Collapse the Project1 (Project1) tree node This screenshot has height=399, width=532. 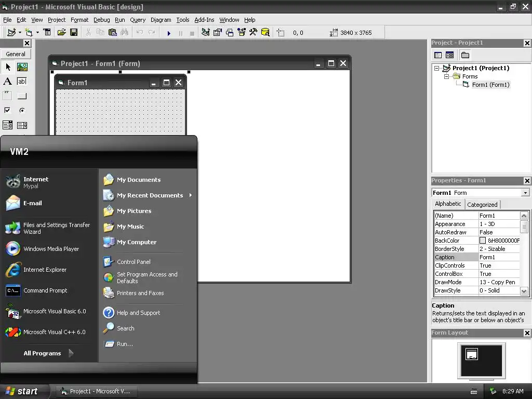click(436, 68)
